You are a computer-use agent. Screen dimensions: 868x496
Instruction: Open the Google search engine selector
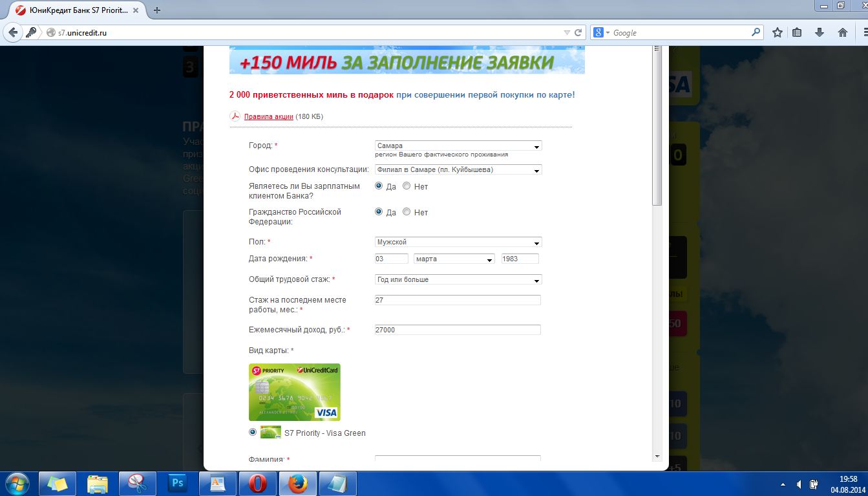click(x=601, y=32)
